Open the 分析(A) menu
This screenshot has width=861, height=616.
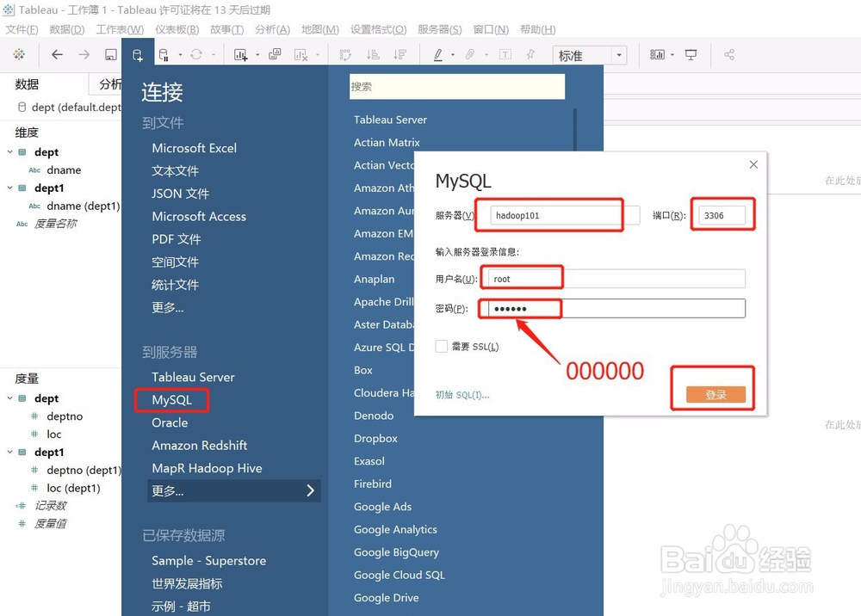click(272, 29)
